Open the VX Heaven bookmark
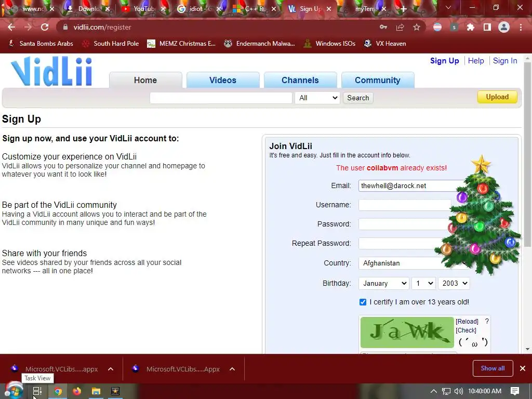Image resolution: width=532 pixels, height=399 pixels. 385,44
